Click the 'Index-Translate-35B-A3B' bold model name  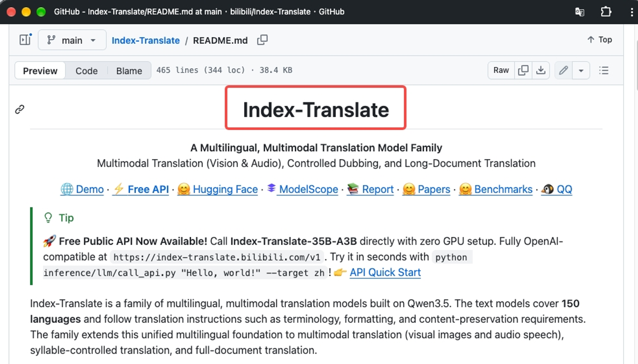293,241
